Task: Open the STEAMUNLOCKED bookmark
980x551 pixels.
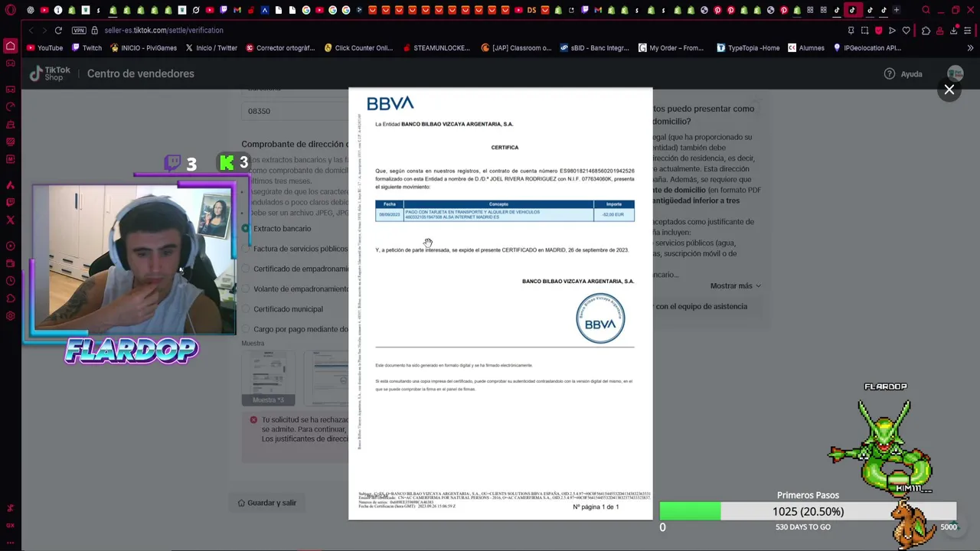Action: click(x=436, y=47)
